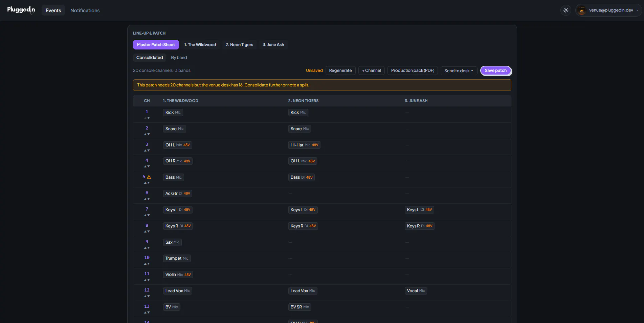Move channel 7 down with its arrow
The height and width of the screenshot is (323, 644).
click(149, 215)
